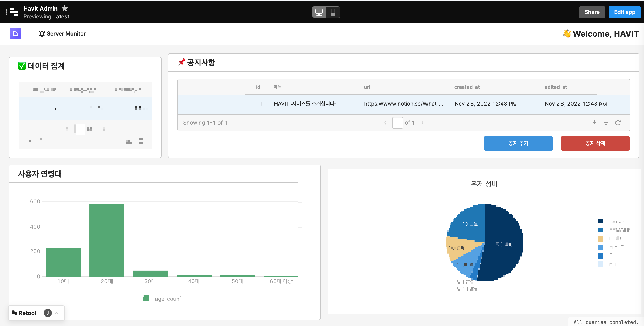Toggle the age_count legend swatch
This screenshot has height=326, width=644.
146,299
